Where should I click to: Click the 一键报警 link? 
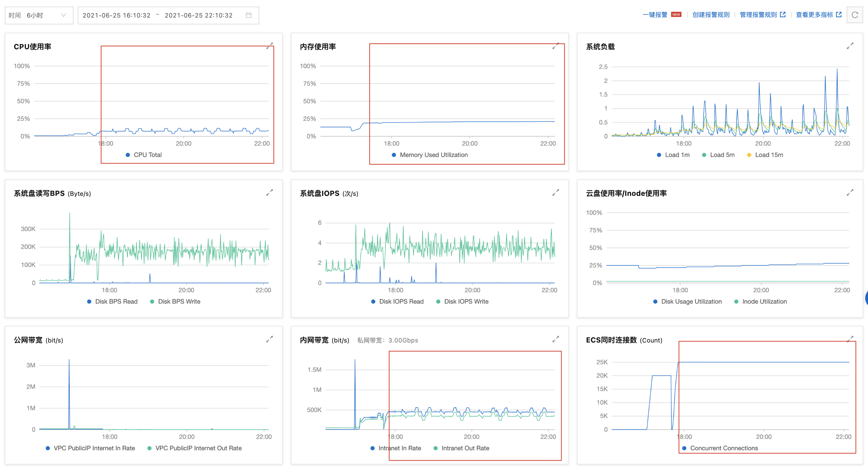[655, 14]
